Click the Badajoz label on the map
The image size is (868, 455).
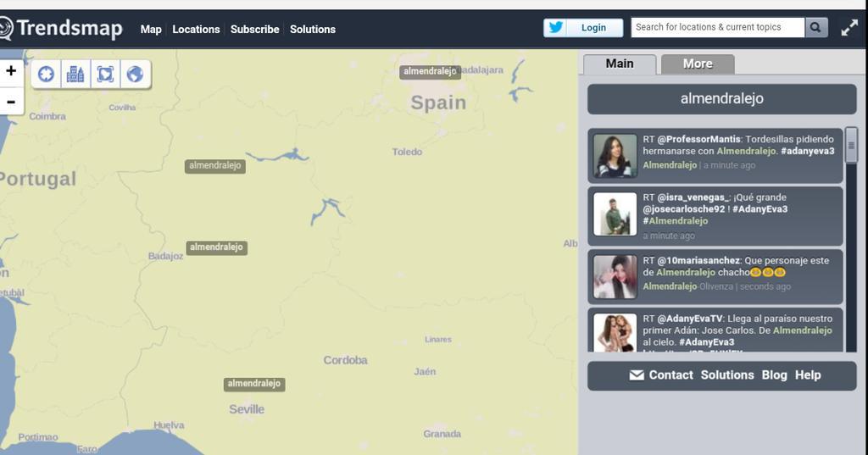[x=165, y=256]
